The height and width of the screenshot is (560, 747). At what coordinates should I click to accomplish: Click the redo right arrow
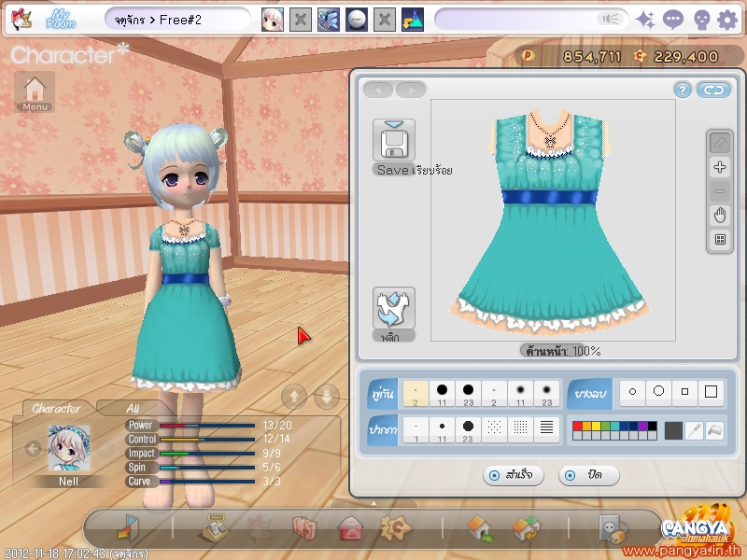click(411, 90)
